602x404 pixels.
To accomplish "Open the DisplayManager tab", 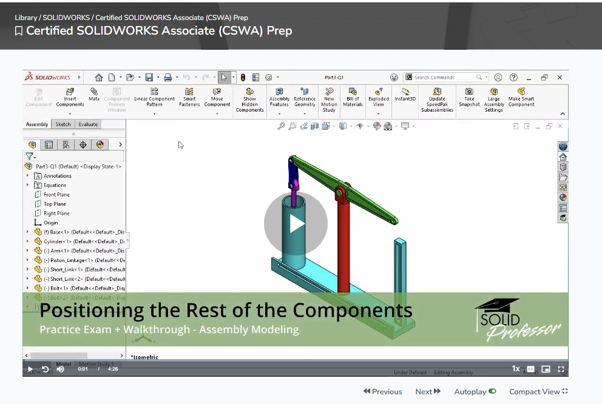I will pyautogui.click(x=100, y=144).
